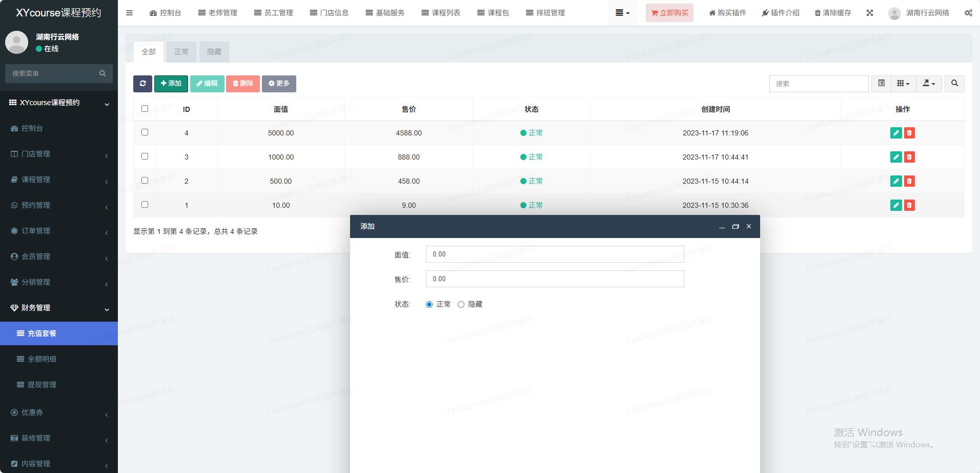Open the settings gears icon at the top right
The height and width of the screenshot is (473, 980).
click(968, 13)
